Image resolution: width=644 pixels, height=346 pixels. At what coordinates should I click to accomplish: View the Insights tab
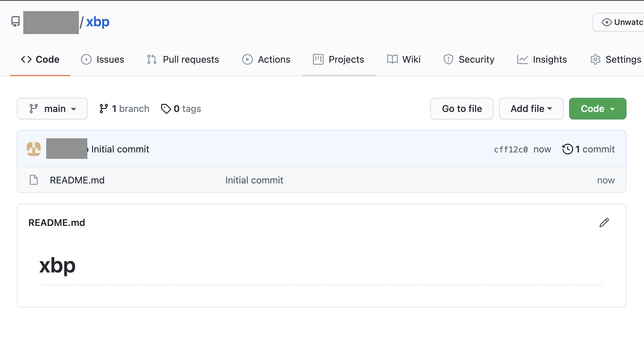coord(542,59)
